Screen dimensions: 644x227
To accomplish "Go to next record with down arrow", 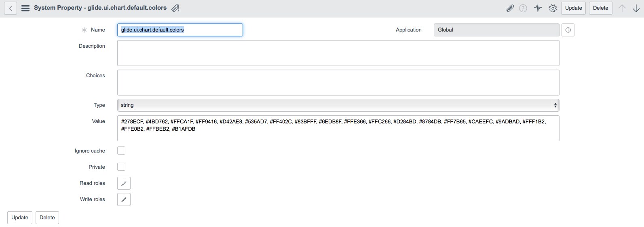I will [636, 8].
